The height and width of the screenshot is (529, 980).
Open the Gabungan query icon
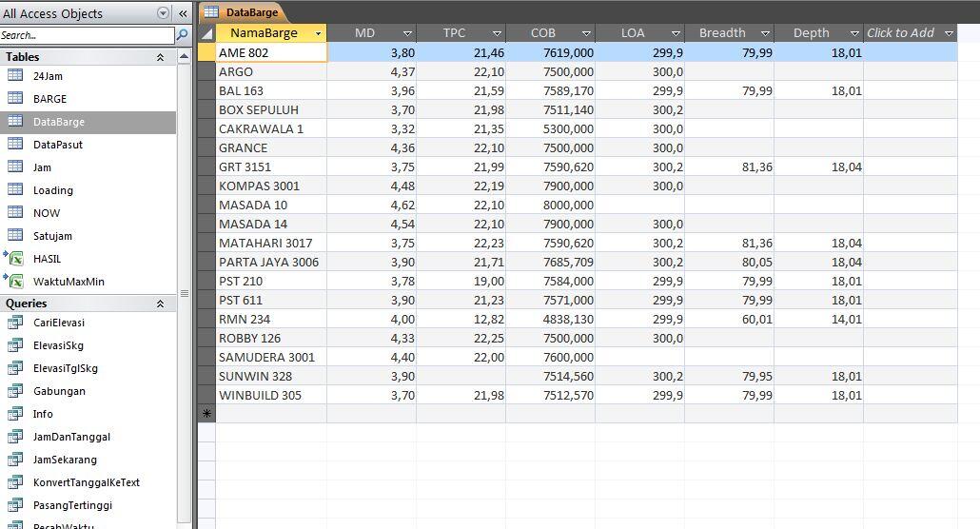[15, 391]
